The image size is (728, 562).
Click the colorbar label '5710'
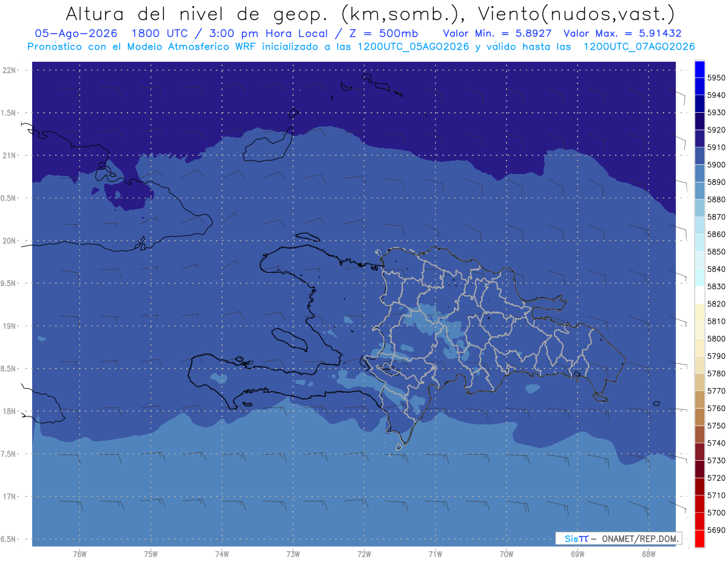click(716, 495)
